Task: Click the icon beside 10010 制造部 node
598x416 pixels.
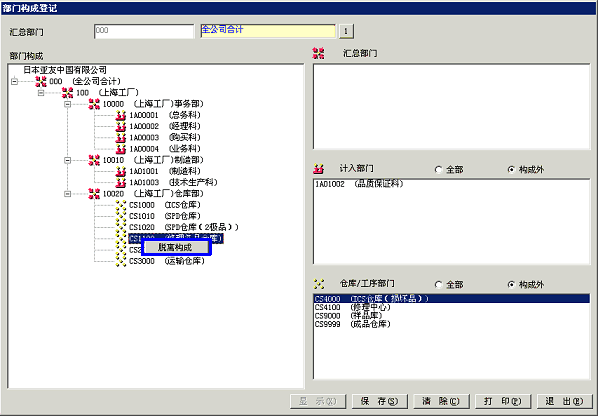Action: [94, 160]
